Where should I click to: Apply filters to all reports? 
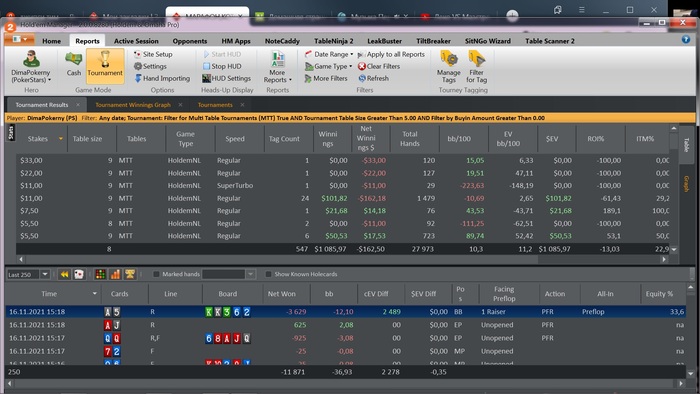(392, 54)
